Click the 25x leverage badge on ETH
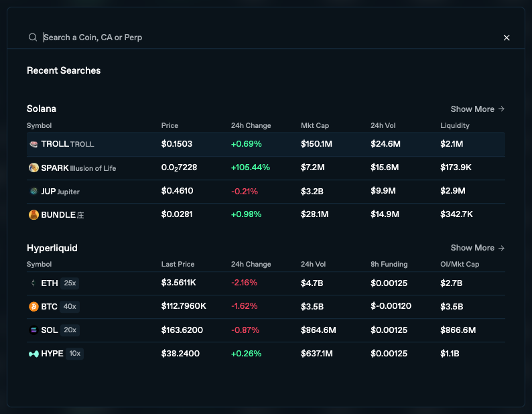The image size is (532, 414). 70,283
